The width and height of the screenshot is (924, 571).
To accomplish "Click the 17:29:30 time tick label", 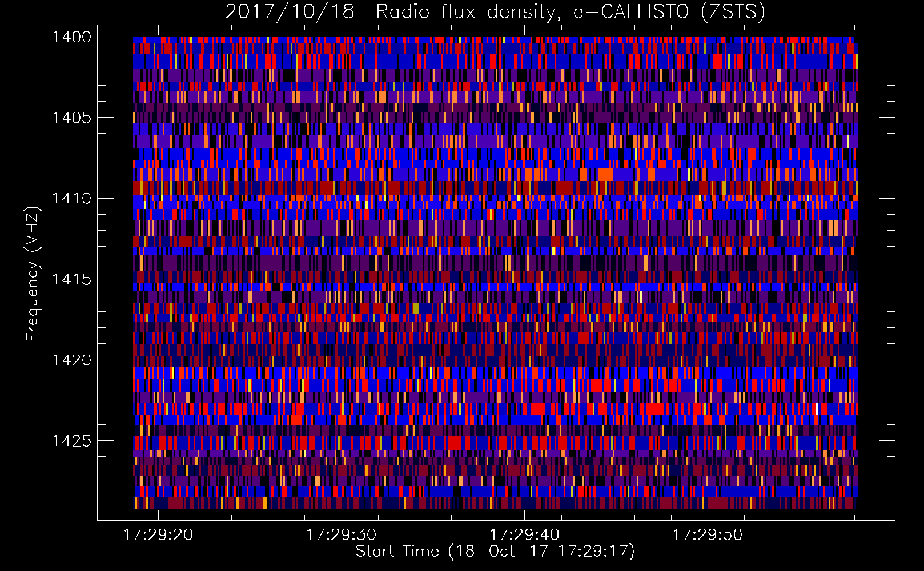I will tap(342, 535).
